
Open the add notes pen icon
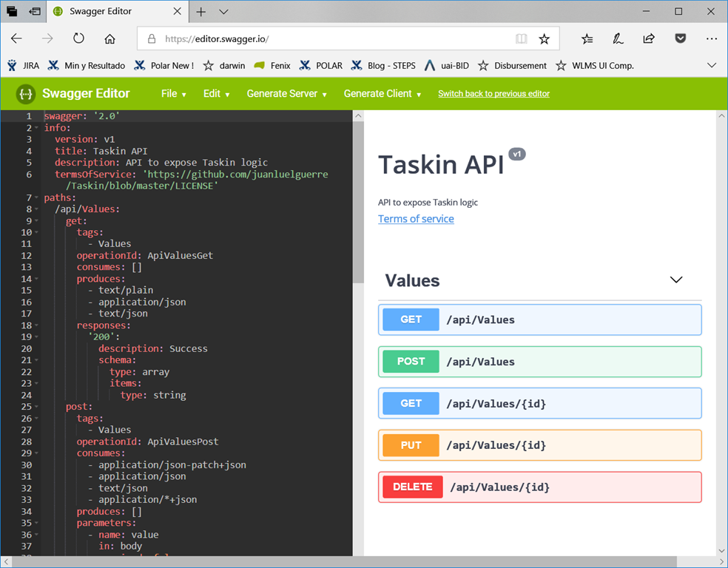[618, 38]
